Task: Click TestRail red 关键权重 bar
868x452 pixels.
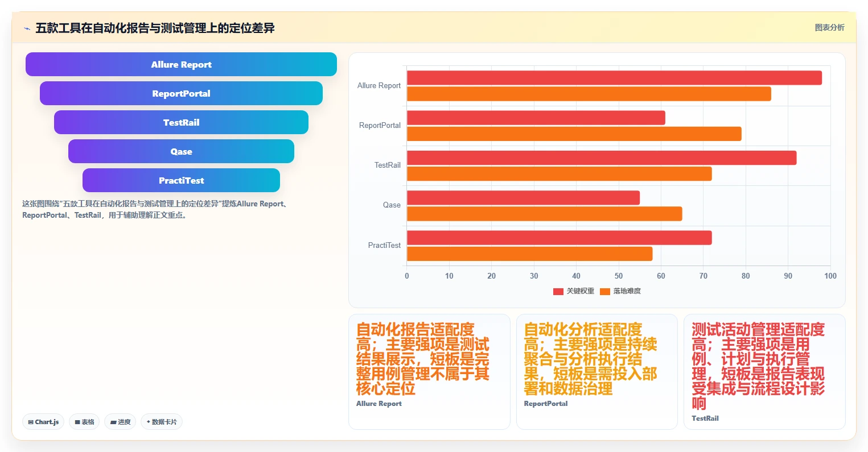Action: pos(602,157)
